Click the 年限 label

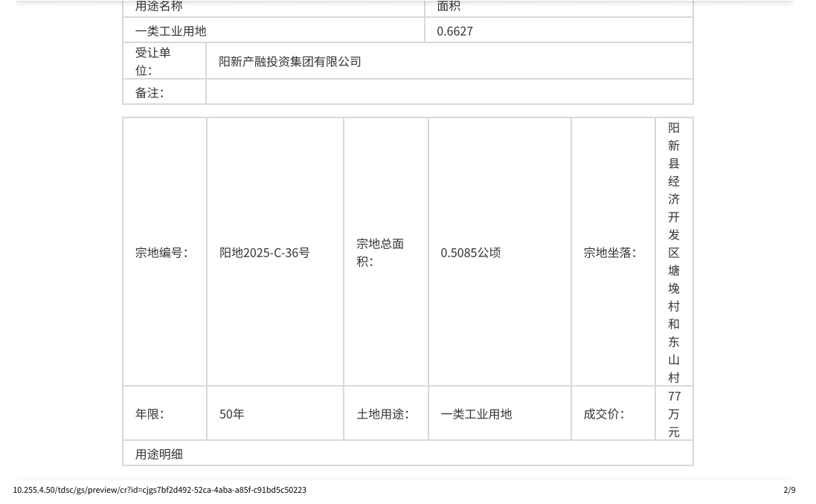click(x=150, y=414)
